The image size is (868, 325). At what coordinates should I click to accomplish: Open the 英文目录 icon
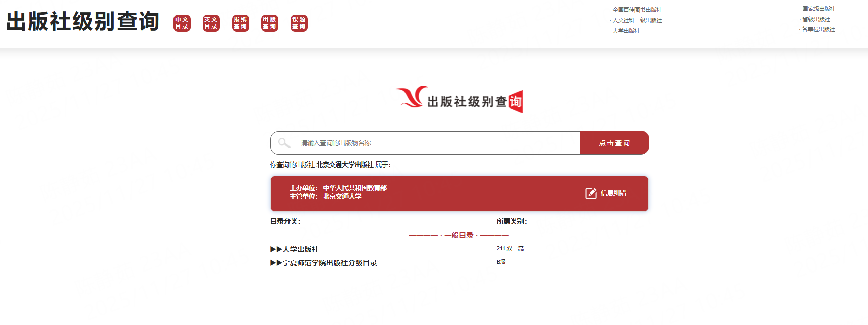[x=211, y=23]
